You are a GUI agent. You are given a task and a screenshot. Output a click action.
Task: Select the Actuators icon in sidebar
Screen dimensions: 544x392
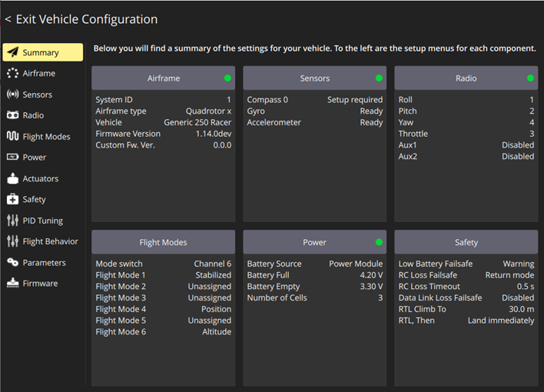[x=12, y=178]
